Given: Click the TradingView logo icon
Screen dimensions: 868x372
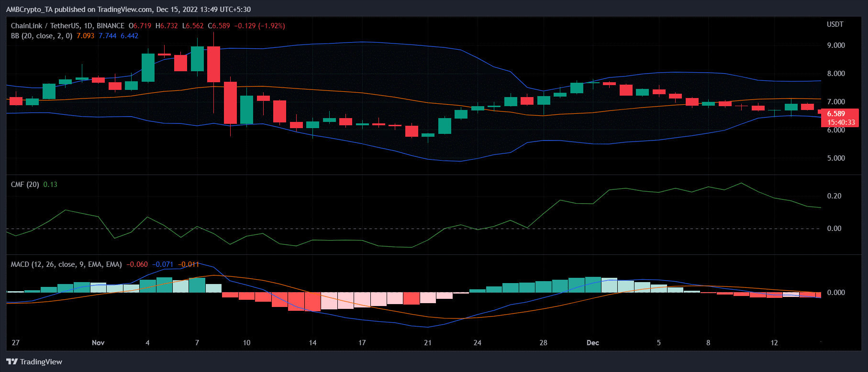Looking at the screenshot, I should click(12, 361).
